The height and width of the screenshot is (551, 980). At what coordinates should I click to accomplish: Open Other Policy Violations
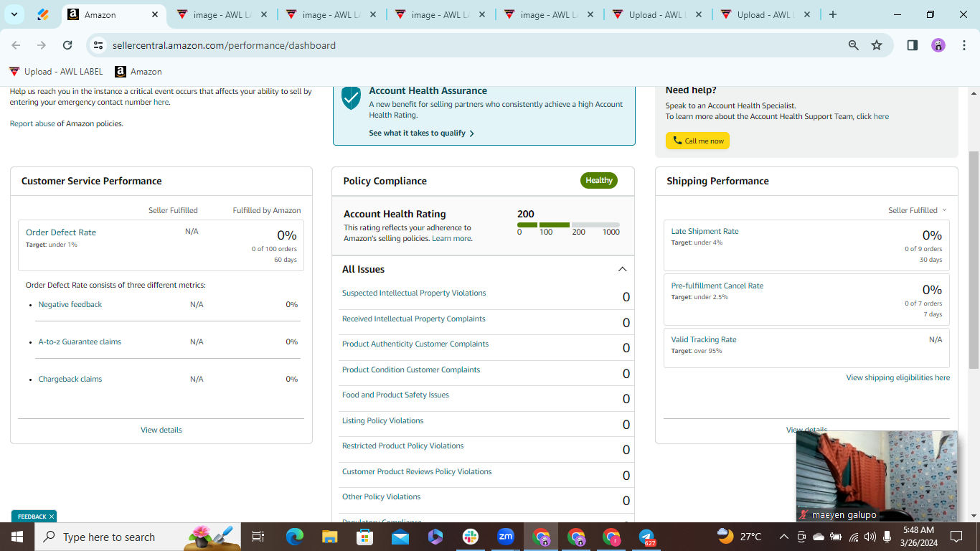(x=382, y=496)
